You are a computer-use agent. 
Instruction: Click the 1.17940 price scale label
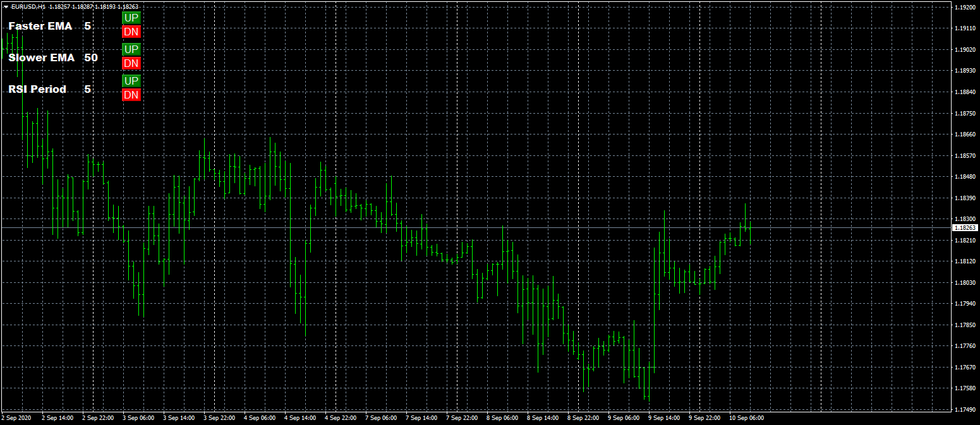(x=964, y=303)
